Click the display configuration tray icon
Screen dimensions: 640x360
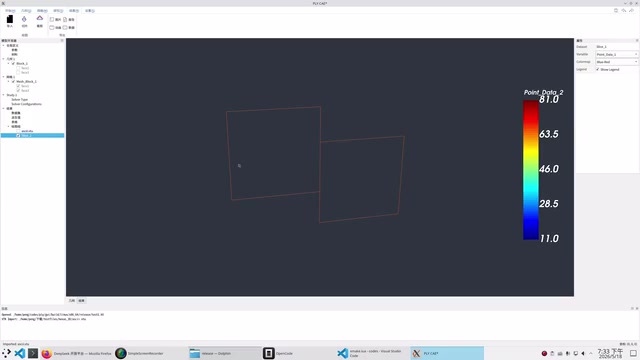point(576,353)
